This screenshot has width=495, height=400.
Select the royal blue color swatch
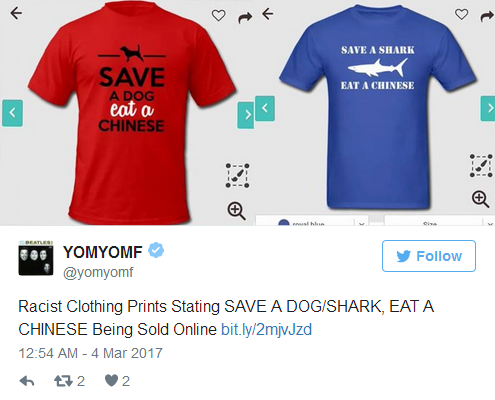point(283,223)
